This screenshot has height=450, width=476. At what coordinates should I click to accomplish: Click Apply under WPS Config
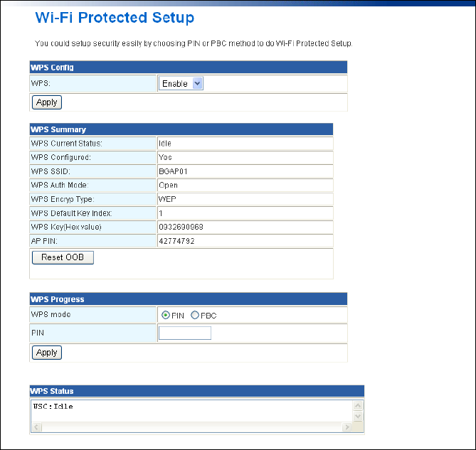pos(47,102)
